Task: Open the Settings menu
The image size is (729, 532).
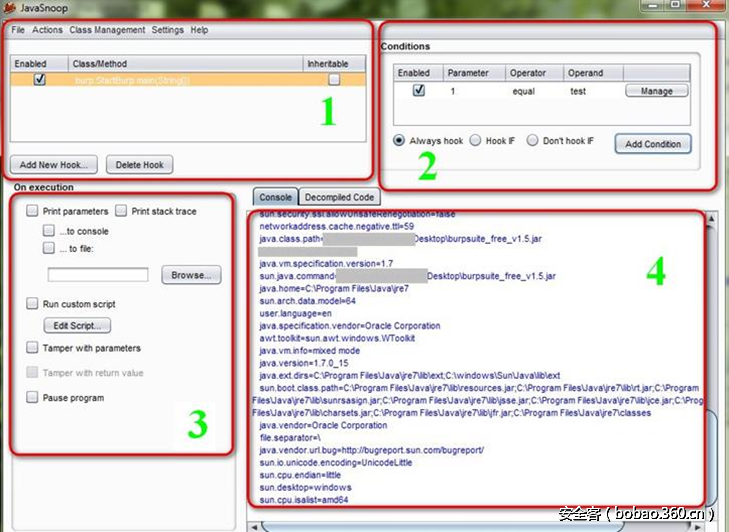Action: click(x=168, y=30)
